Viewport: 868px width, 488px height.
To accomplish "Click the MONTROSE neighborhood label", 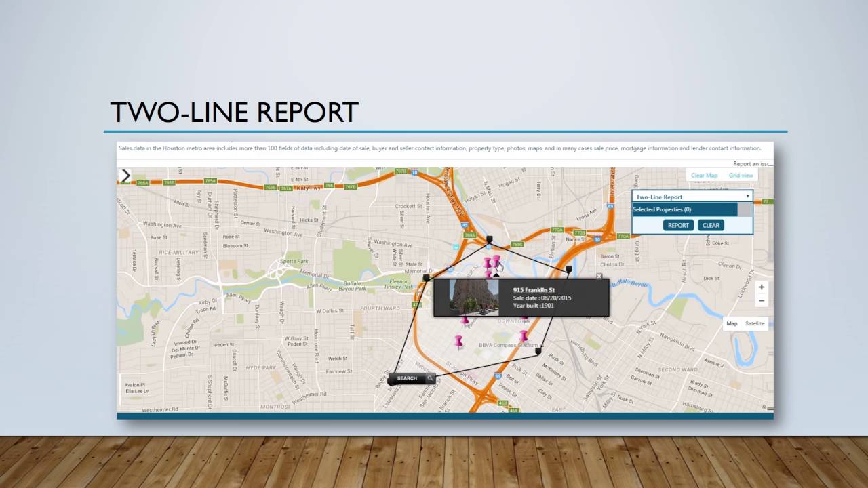I will [276, 407].
